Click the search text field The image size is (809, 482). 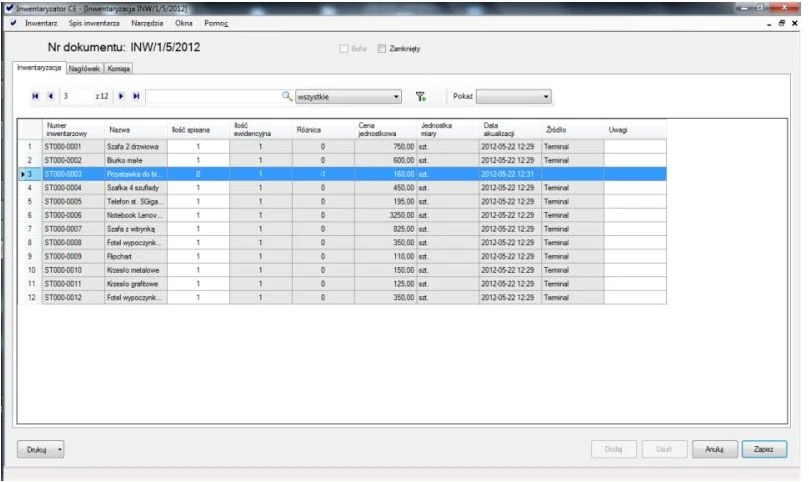tap(214, 96)
